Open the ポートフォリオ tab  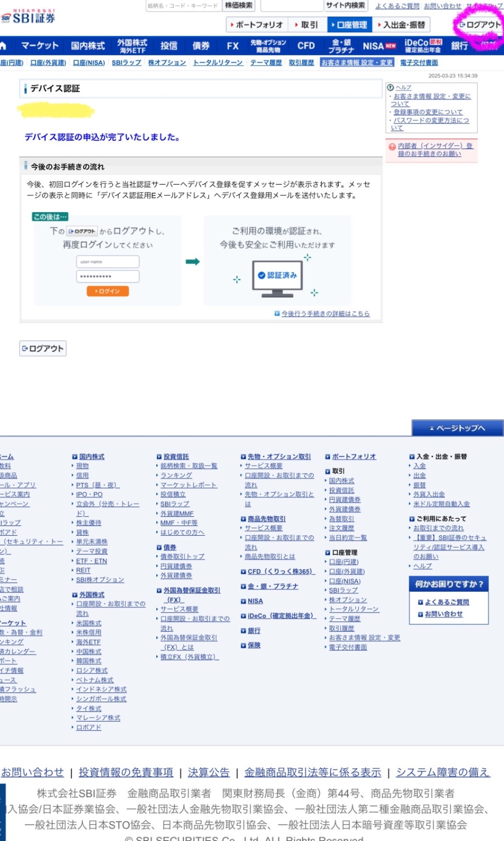tap(257, 25)
